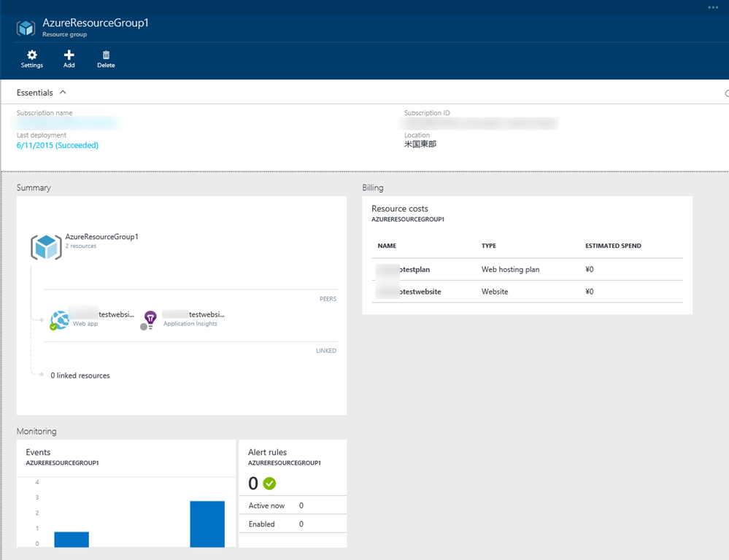Click the shorter left Events chart bar
The image size is (729, 560).
(x=72, y=539)
